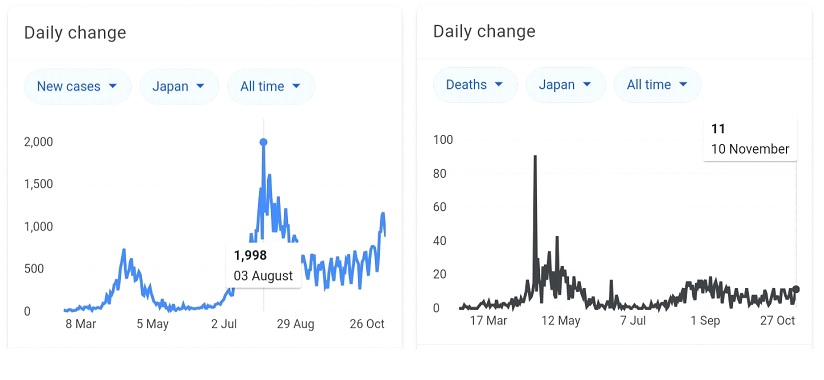Click the 11 deaths tooltip for 10 November
Screen dimensions: 824x380
(x=750, y=139)
